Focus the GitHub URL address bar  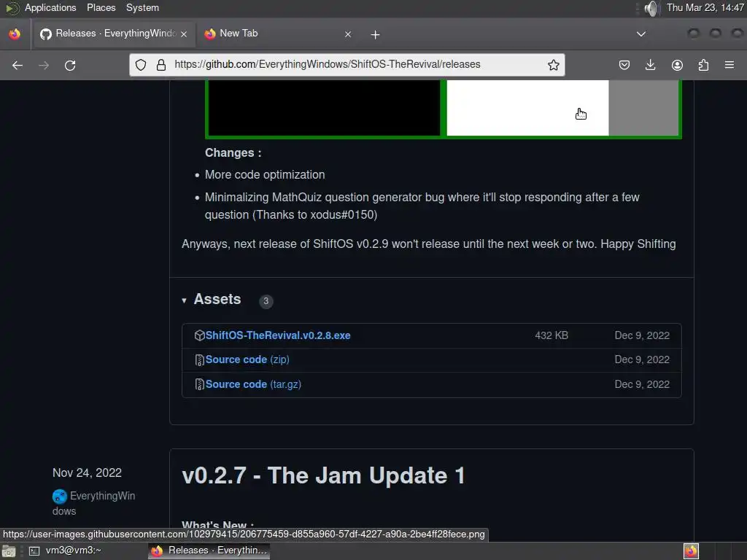[x=347, y=65]
